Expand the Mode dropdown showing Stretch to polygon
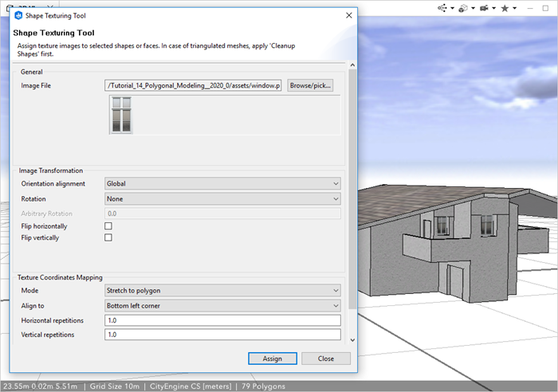558x392 pixels. click(x=222, y=290)
